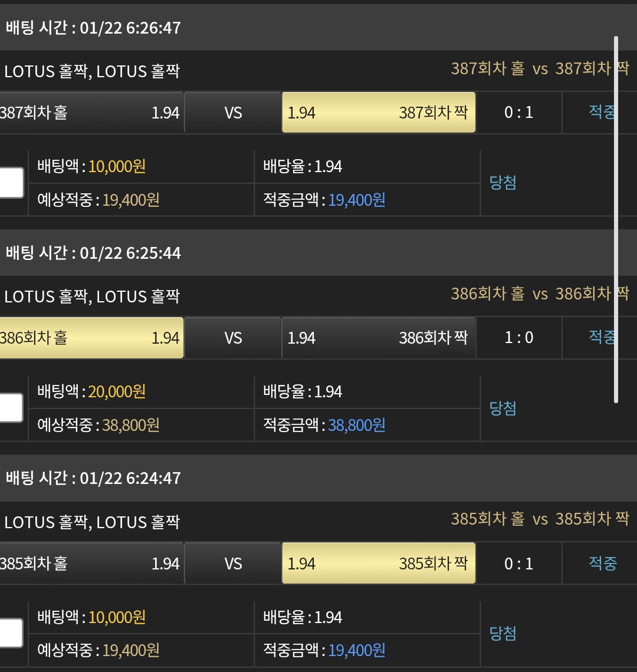Click the 적중 status in the 387회차 row
637x672 pixels.
point(602,112)
